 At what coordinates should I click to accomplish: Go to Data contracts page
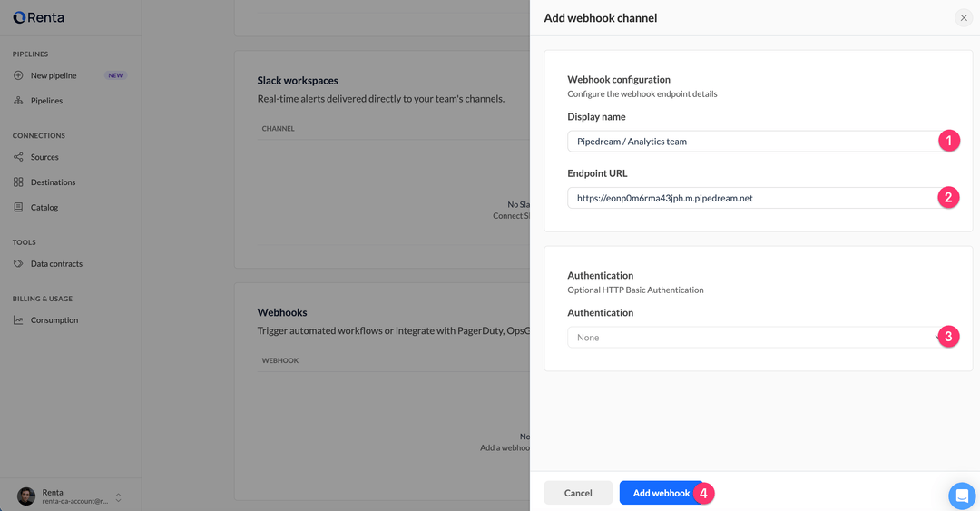[56, 264]
